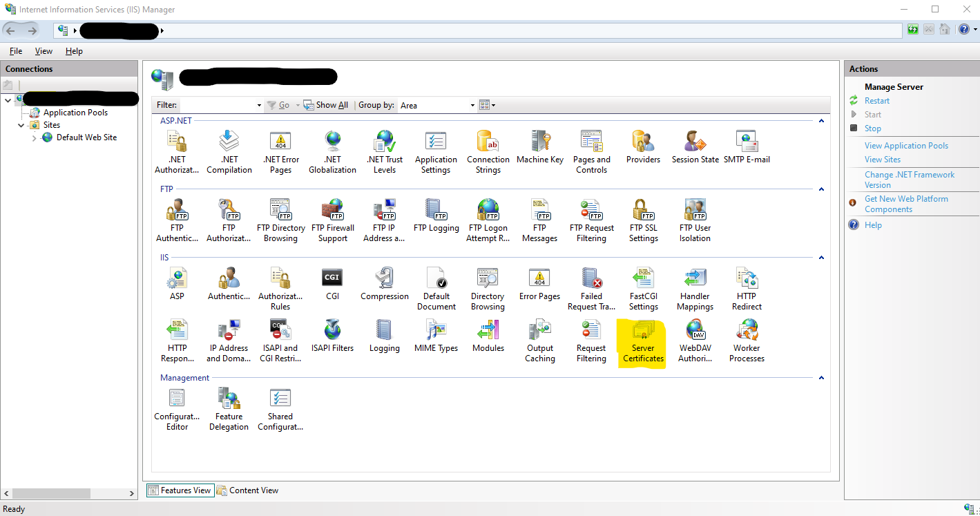Click the Back navigation arrow

click(x=10, y=30)
